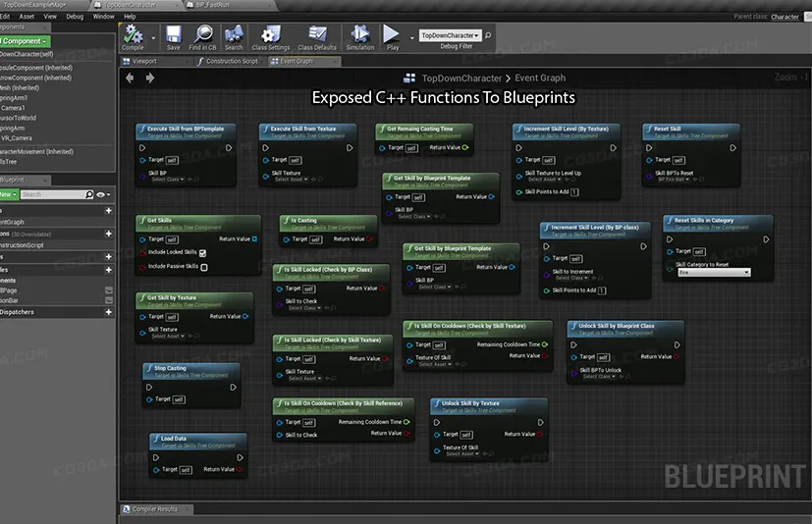Open Class Settings from toolbar
Image resolution: width=812 pixels, height=524 pixels.
click(x=270, y=37)
